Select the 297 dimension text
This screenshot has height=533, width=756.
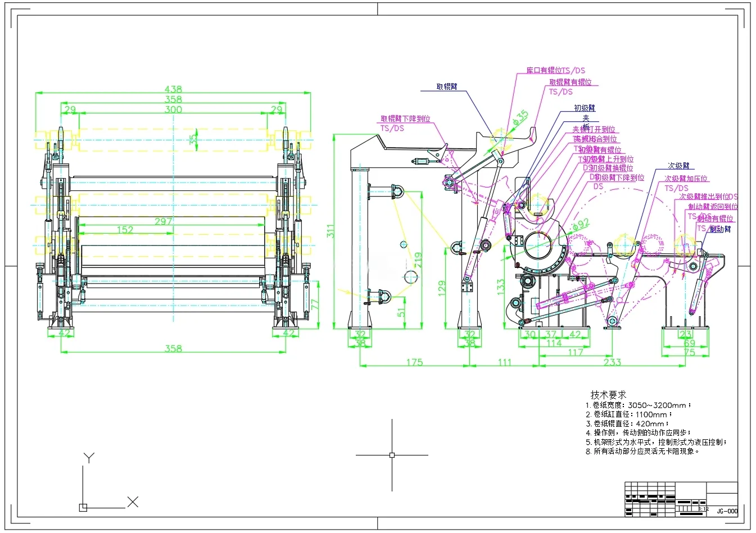pos(163,221)
